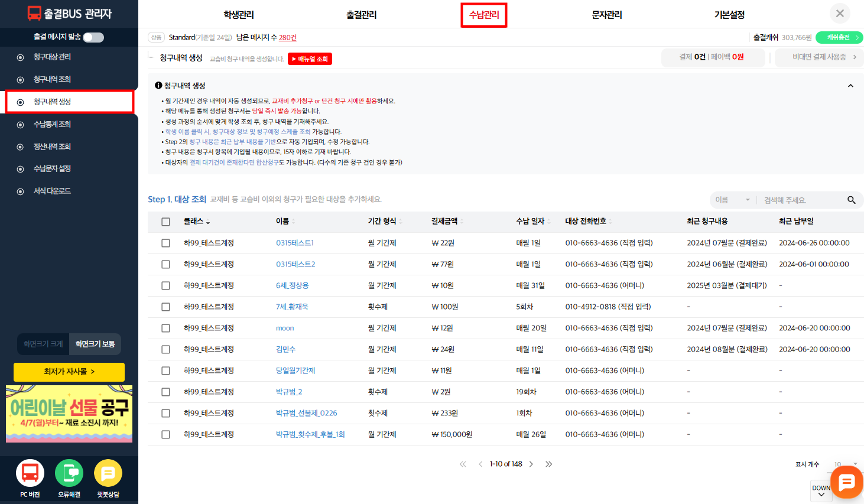Collapse the 청구내역 생성 info panel
864x504 pixels.
850,86
